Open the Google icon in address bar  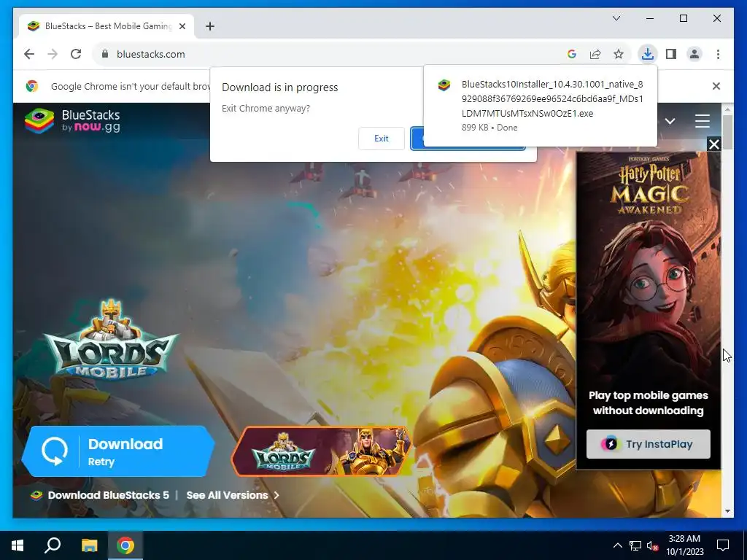(x=572, y=54)
